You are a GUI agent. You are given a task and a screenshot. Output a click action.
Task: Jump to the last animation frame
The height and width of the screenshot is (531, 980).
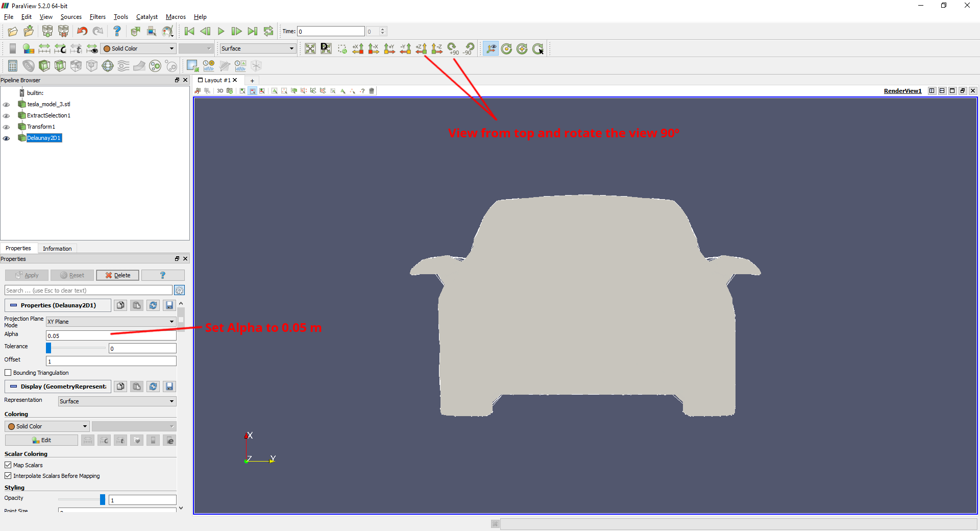coord(253,32)
